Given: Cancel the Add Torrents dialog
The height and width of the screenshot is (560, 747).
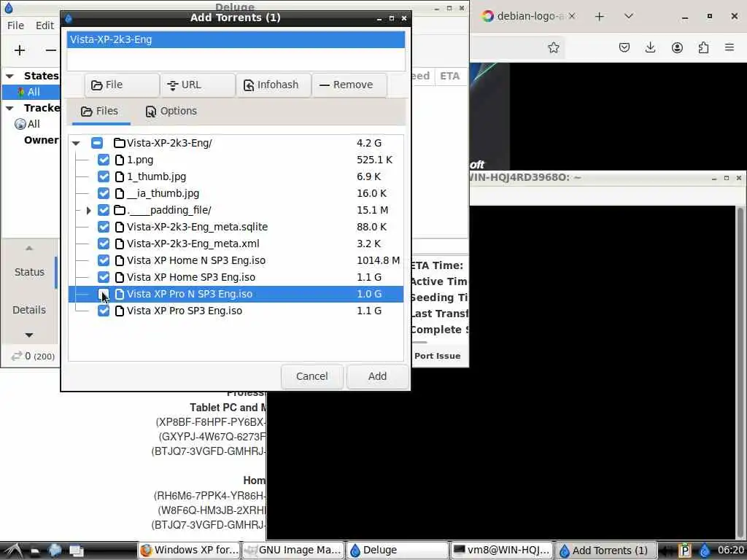Looking at the screenshot, I should [x=312, y=377].
